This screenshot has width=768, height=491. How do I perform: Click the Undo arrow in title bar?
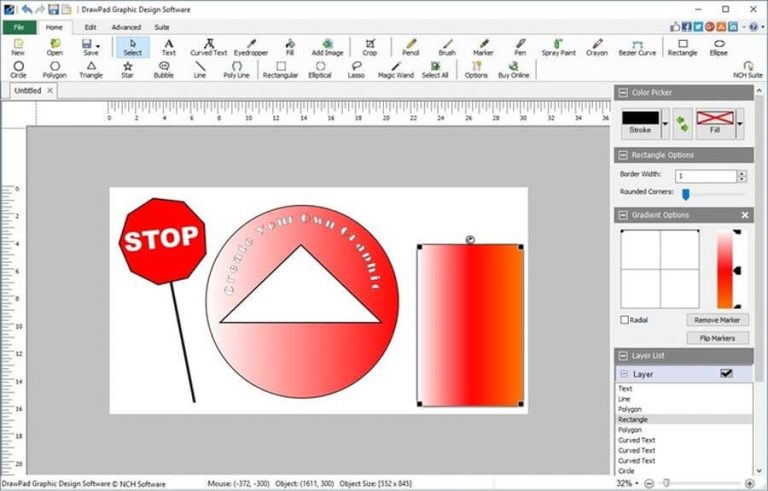pyautogui.click(x=26, y=9)
